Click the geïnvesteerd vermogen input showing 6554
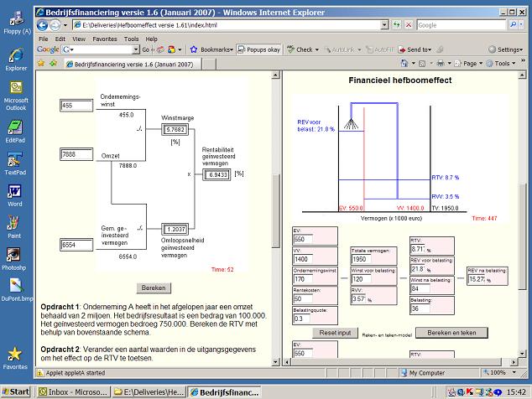Viewport: 532px width, 399px height. (76, 245)
